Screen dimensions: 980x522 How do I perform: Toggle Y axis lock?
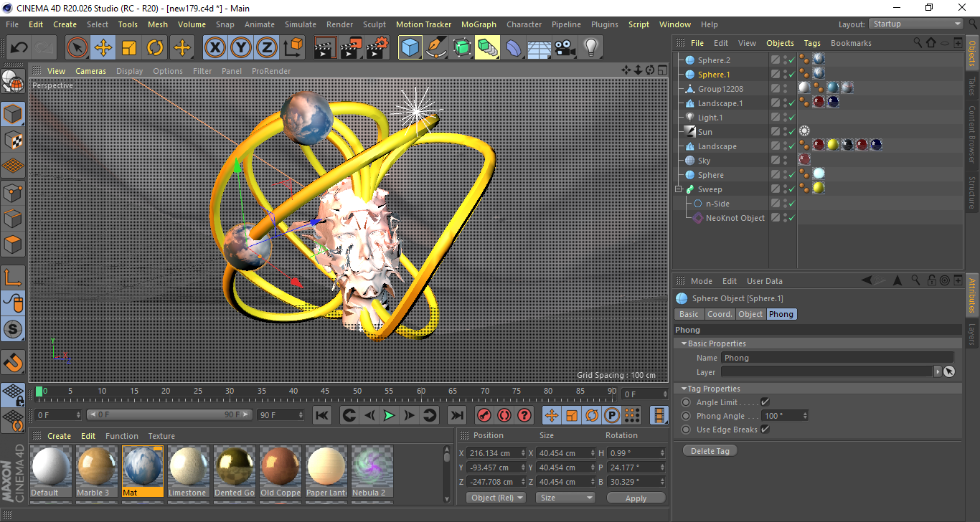241,48
